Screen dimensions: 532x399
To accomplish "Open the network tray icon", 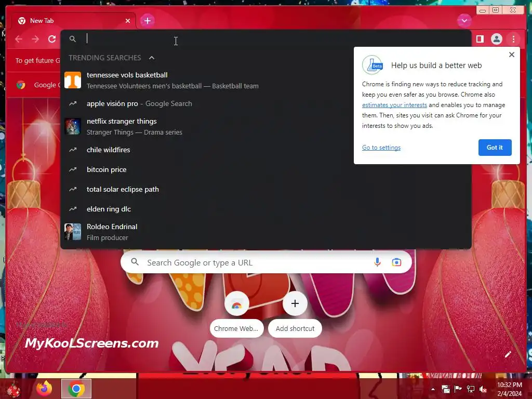I will (x=471, y=389).
